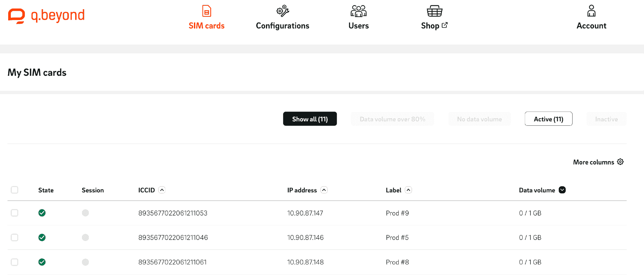Sort the Label column using its arrow
Screen dimensions: 644x277
409,190
